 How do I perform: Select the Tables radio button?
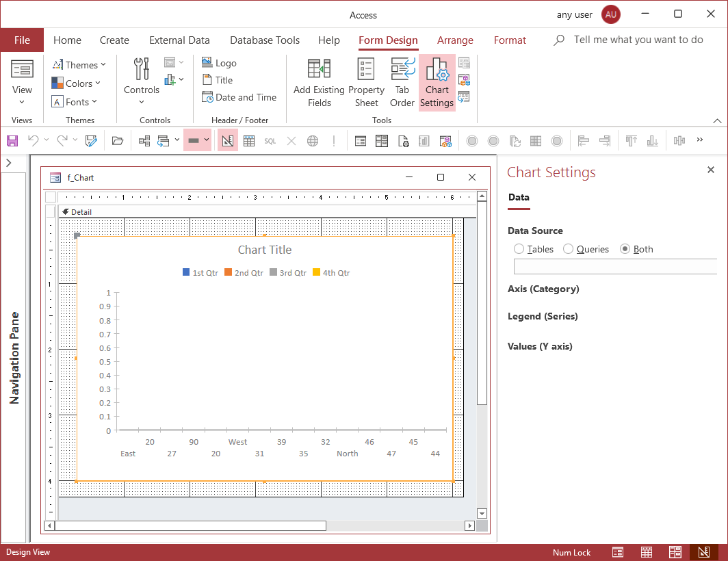[519, 249]
